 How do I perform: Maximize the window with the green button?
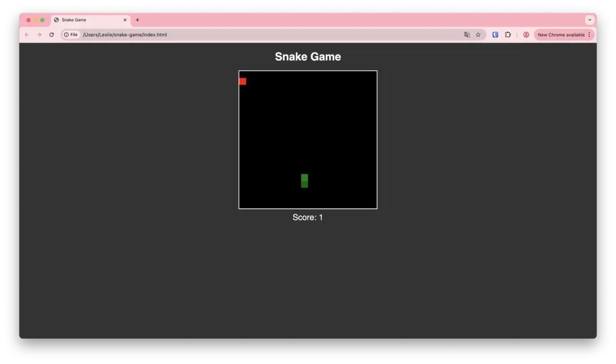[43, 20]
